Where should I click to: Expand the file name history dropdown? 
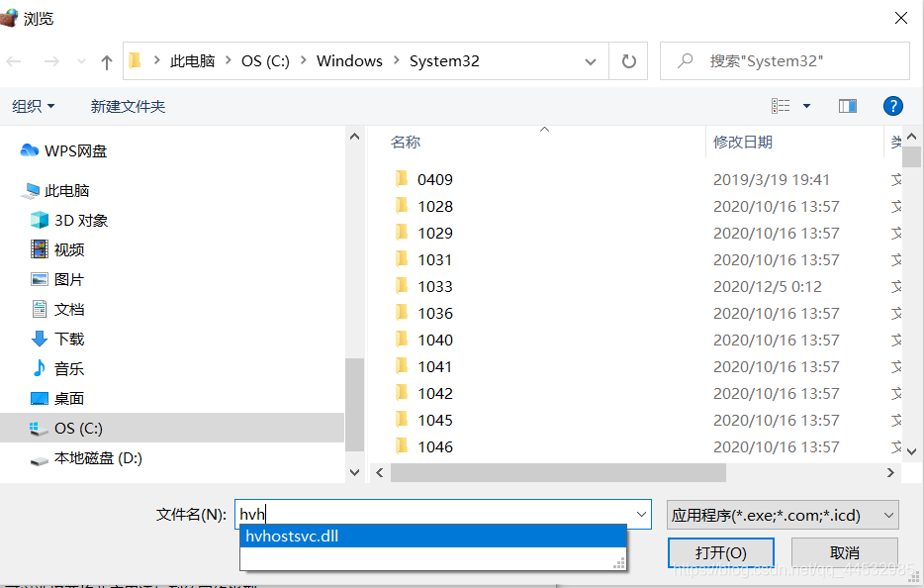click(642, 515)
